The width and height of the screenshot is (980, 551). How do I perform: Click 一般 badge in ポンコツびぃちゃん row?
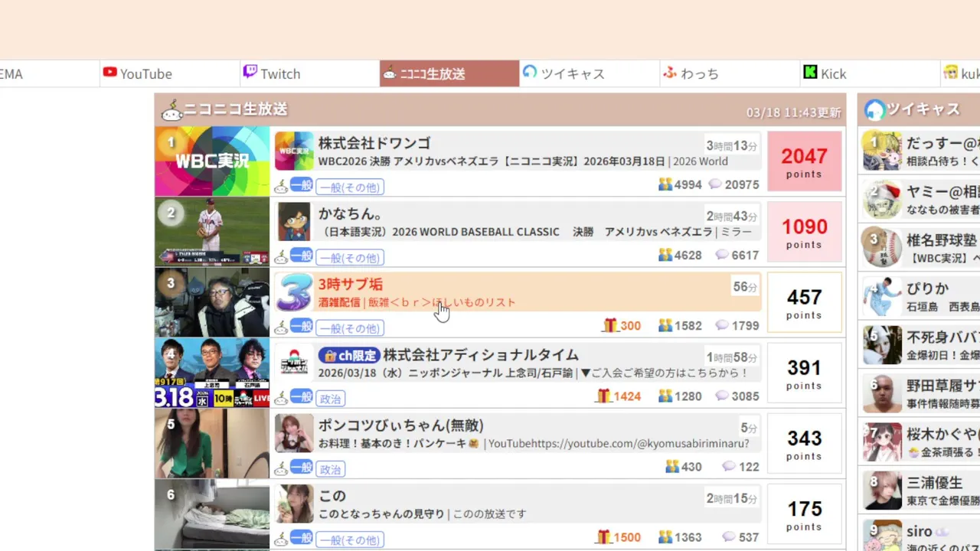coord(302,467)
